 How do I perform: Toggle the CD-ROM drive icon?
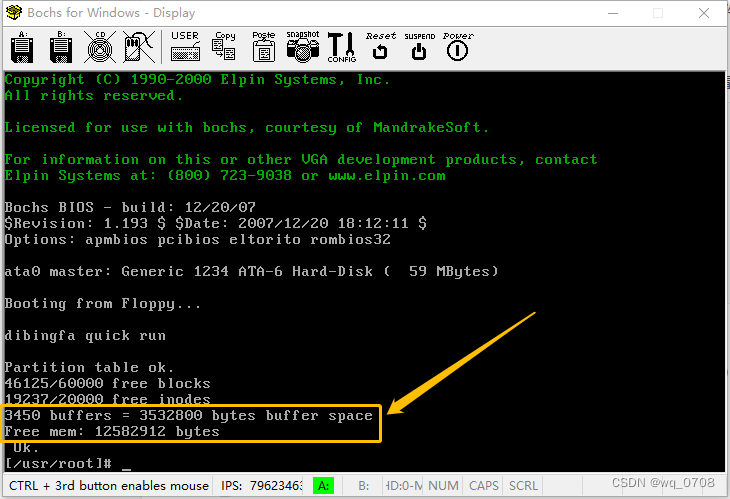point(100,47)
